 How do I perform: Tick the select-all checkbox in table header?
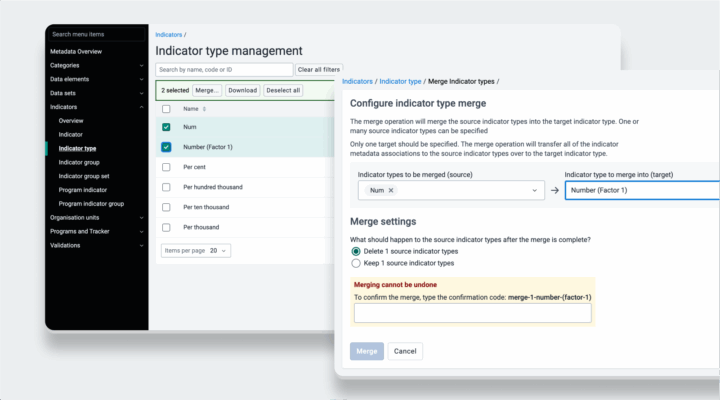(166, 109)
